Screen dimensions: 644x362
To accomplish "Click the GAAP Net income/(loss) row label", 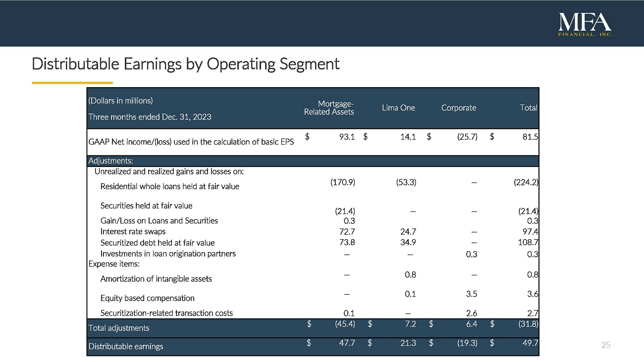I will coord(191,142).
